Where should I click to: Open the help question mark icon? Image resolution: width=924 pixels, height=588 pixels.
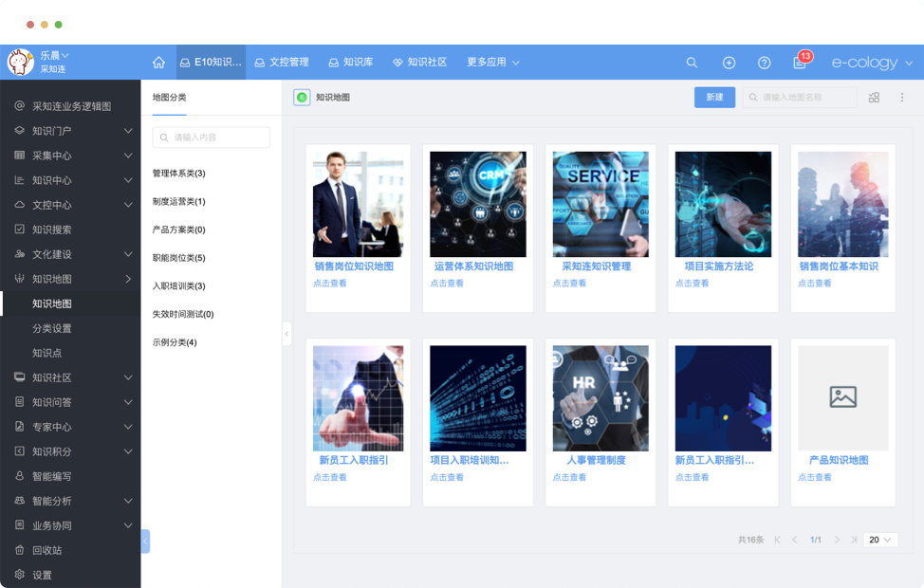764,63
